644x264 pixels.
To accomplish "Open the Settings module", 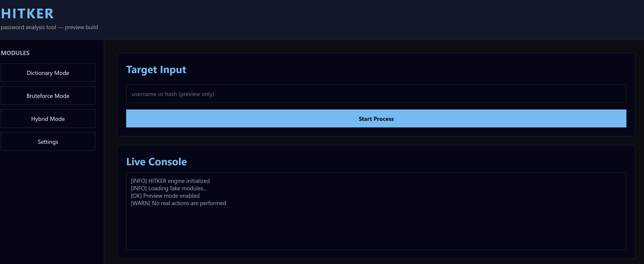I will [x=48, y=142].
